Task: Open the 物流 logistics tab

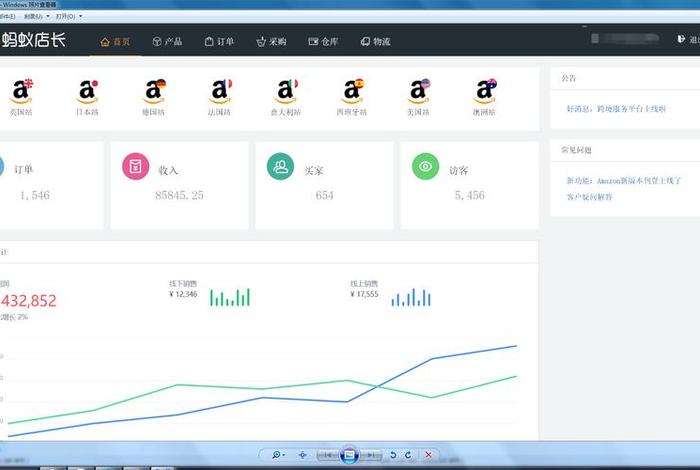Action: [x=375, y=42]
